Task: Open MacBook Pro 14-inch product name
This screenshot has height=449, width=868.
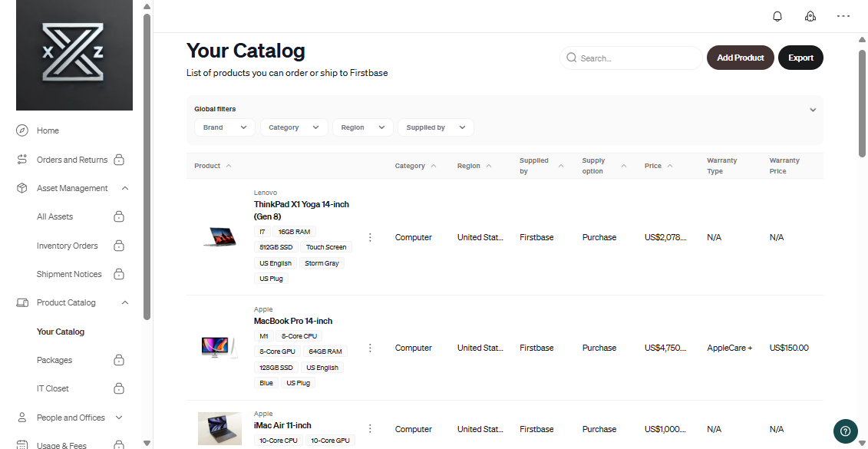Action: pyautogui.click(x=293, y=321)
